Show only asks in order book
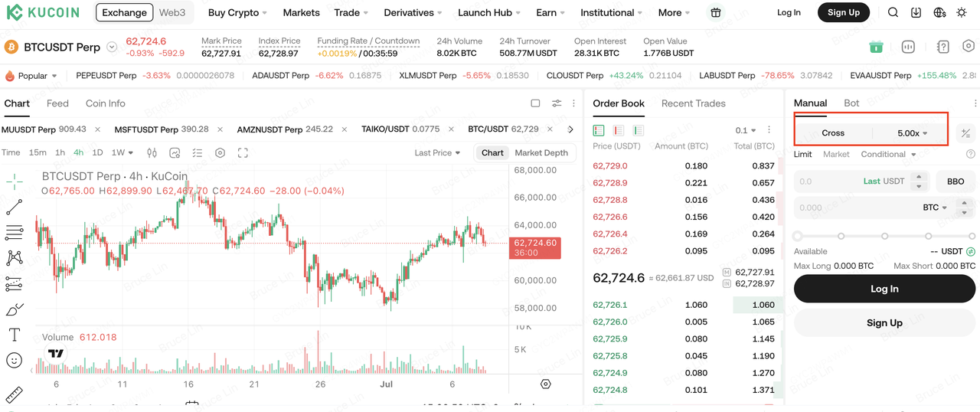Screen dimensions: 980x412 tap(619, 130)
